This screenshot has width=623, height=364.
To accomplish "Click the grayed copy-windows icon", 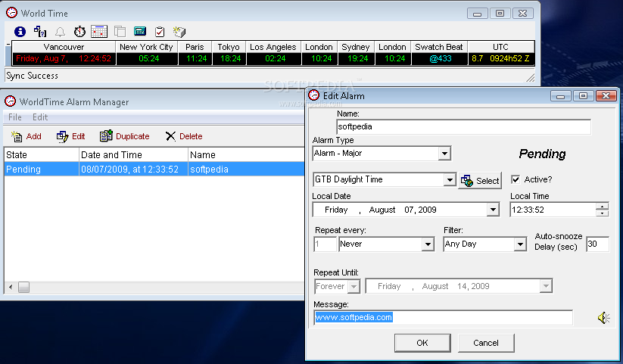I will click(120, 32).
